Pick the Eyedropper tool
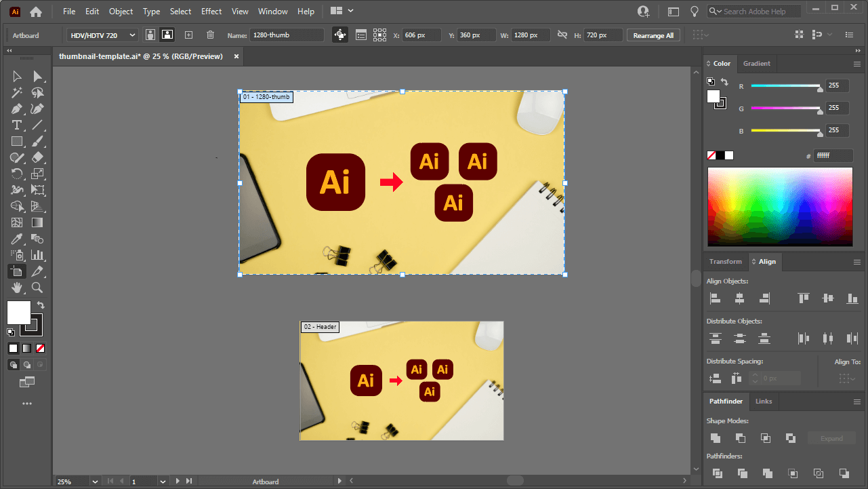This screenshot has height=489, width=868. [17, 239]
